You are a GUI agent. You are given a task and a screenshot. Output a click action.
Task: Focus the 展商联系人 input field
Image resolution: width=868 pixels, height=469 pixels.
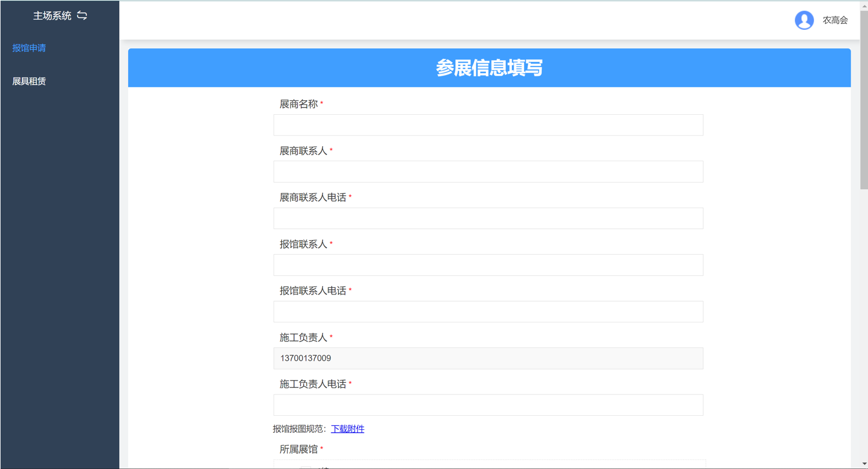tap(488, 172)
